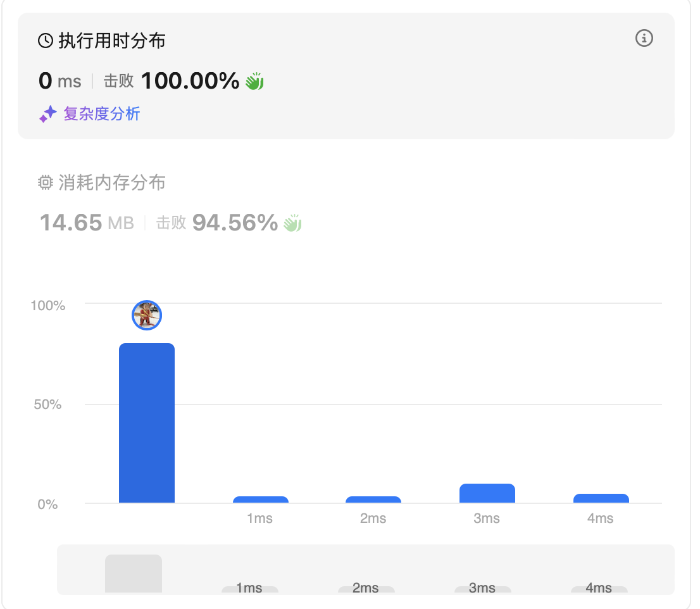Click the tallest 0ms chart bar
The image size is (700, 609).
click(x=147, y=423)
